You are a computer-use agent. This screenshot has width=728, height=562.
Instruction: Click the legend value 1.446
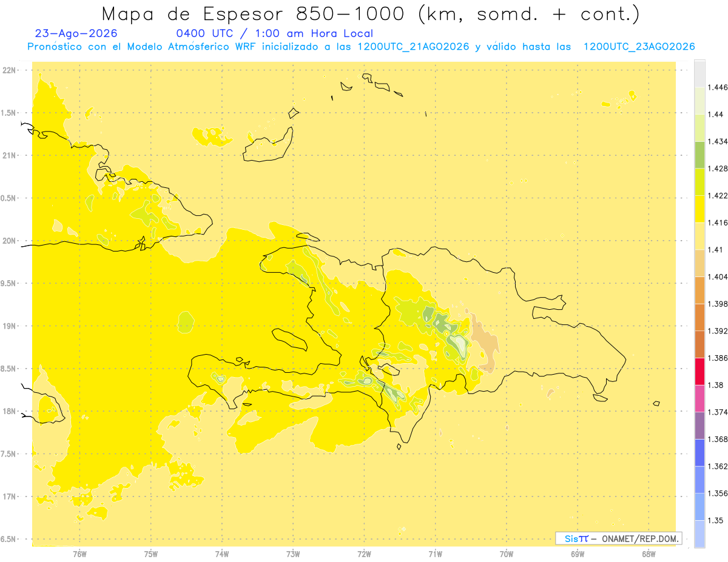718,87
